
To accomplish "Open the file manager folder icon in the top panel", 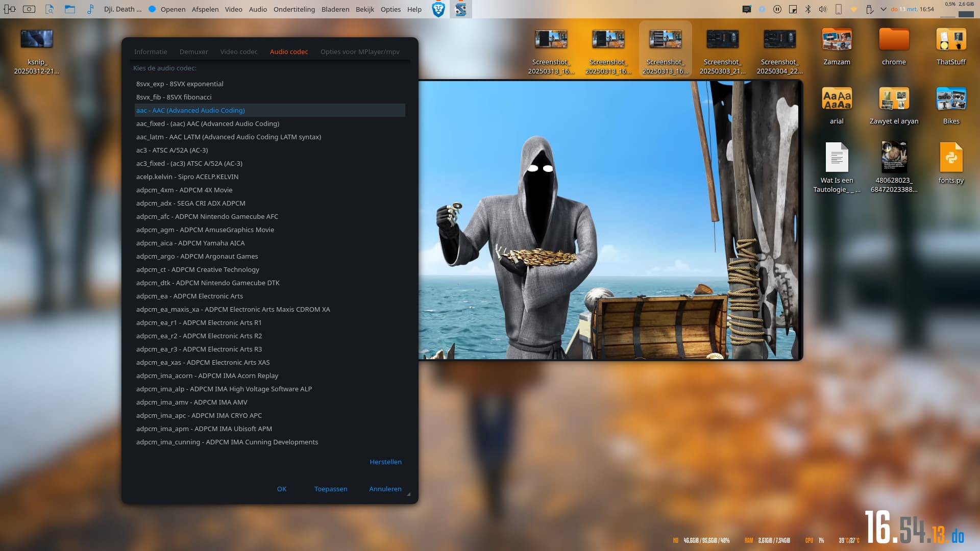I will [x=70, y=9].
